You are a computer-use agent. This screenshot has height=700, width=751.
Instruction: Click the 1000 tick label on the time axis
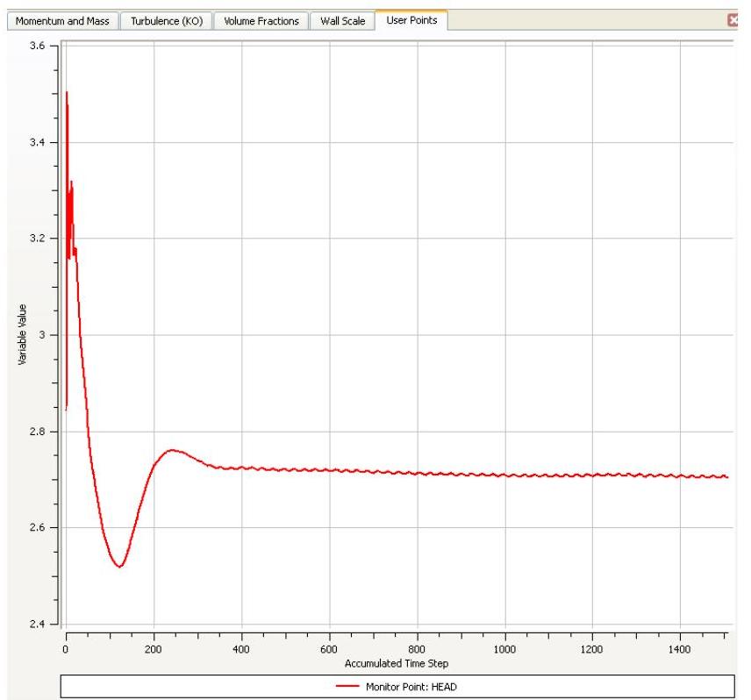(x=504, y=649)
